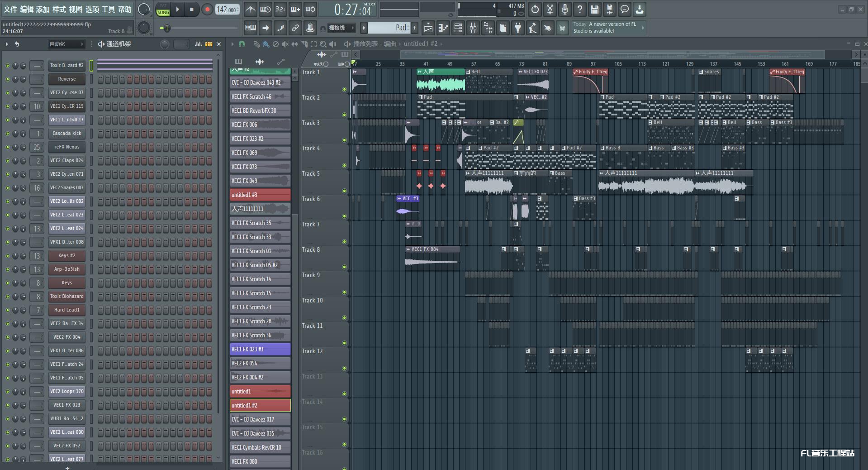The image size is (868, 470).
Task: Click the Arp-3o3ish channel button
Action: point(67,269)
